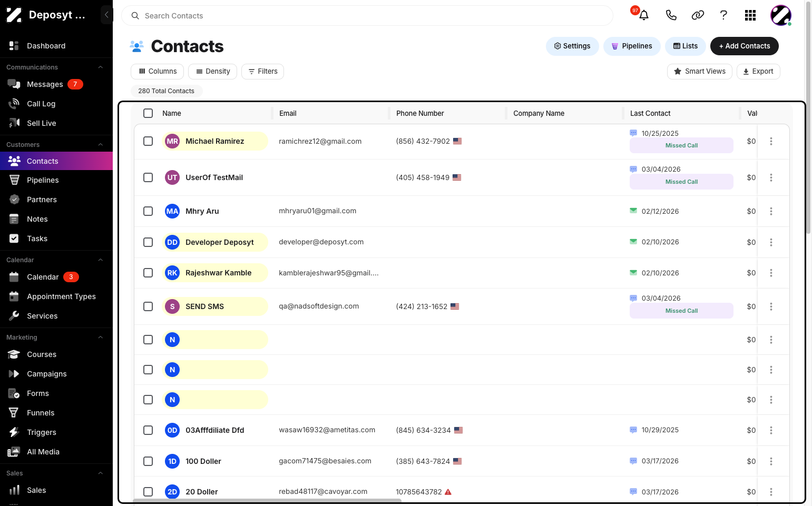
Task: Select the Michael Ramirez row checkbox
Action: 148,141
